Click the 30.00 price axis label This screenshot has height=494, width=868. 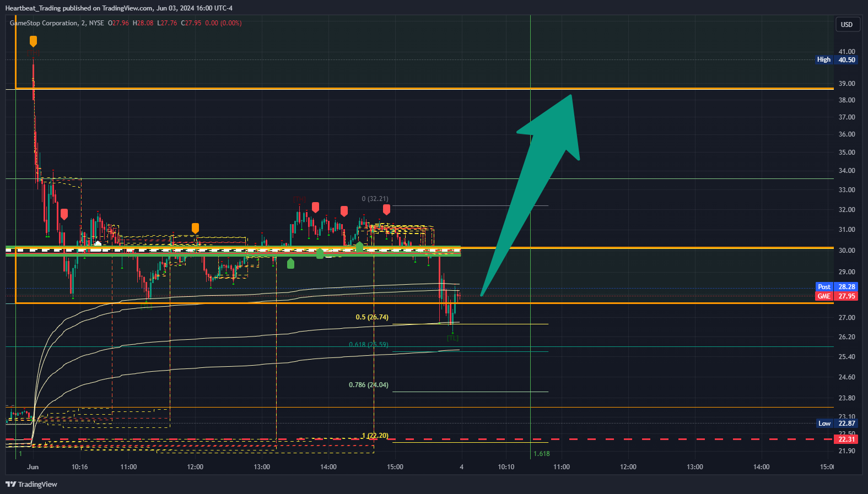tap(847, 251)
